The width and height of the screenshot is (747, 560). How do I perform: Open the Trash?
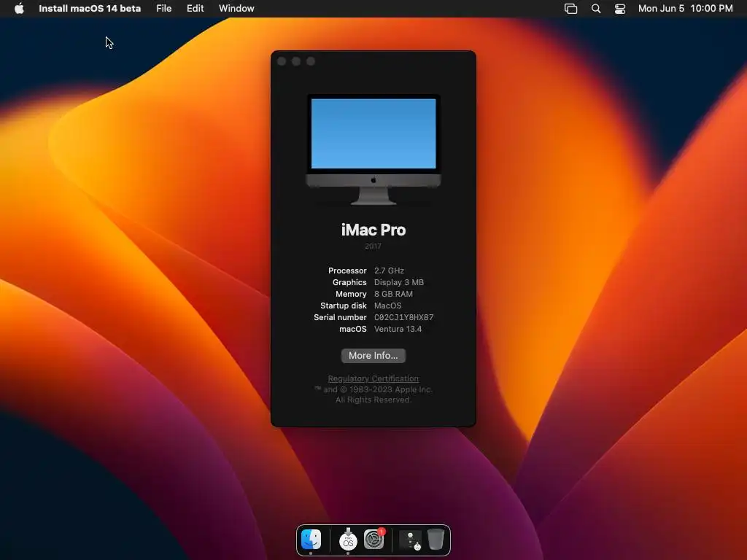pyautogui.click(x=436, y=540)
